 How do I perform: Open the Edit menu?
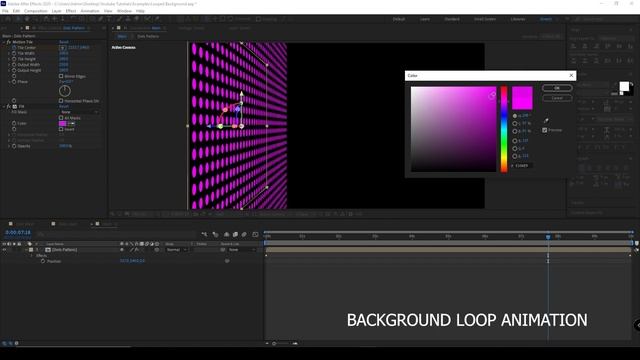click(x=16, y=11)
